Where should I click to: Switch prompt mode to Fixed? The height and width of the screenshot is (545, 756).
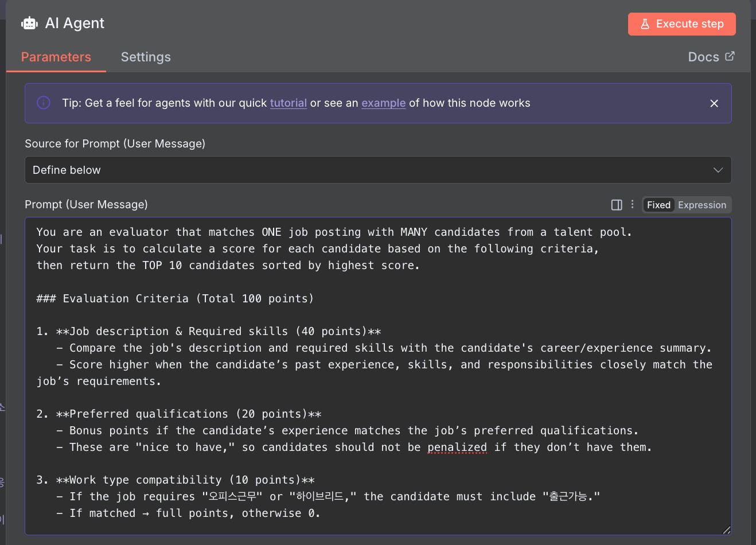click(658, 205)
